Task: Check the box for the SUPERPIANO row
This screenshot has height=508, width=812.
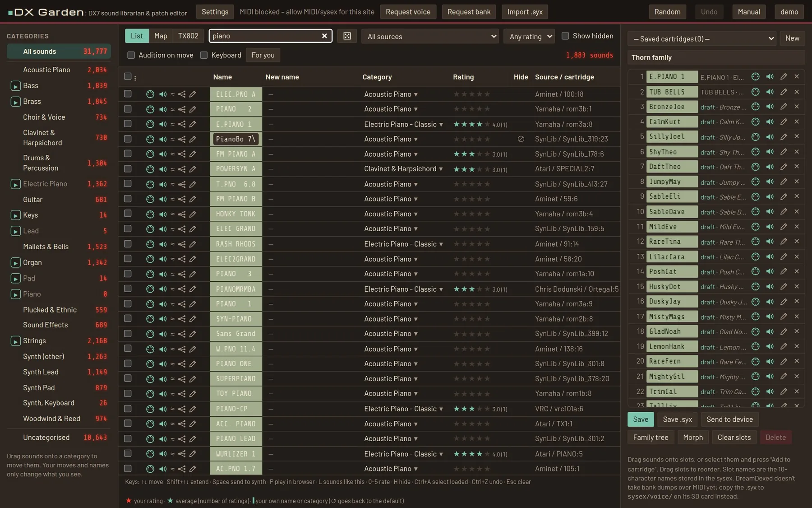Action: (128, 378)
